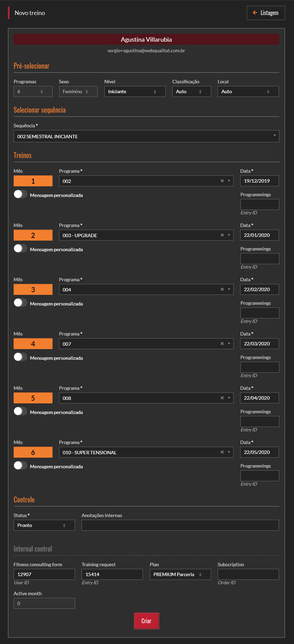This screenshot has height=644, width=294.
Task: Clear the 004 program with its X icon
Action: 222,289
